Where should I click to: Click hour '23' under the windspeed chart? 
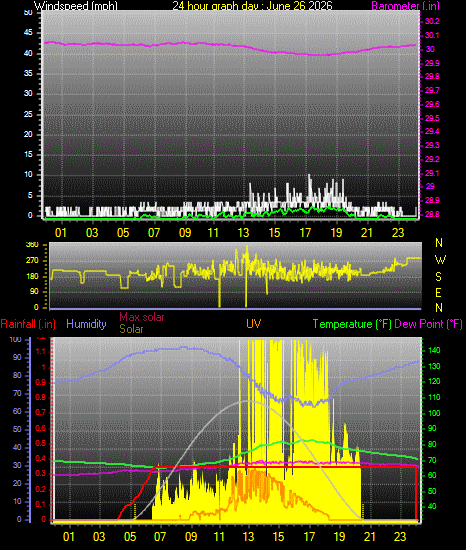coord(398,233)
